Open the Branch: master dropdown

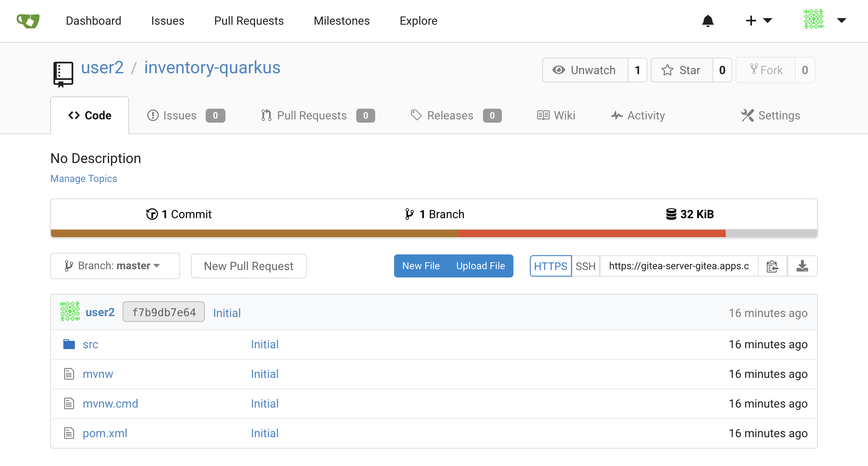click(115, 266)
